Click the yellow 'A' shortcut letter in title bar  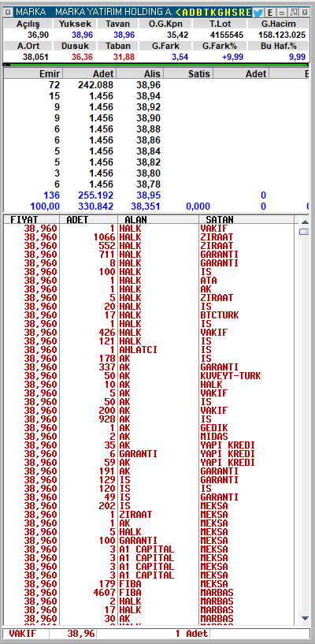(x=184, y=13)
